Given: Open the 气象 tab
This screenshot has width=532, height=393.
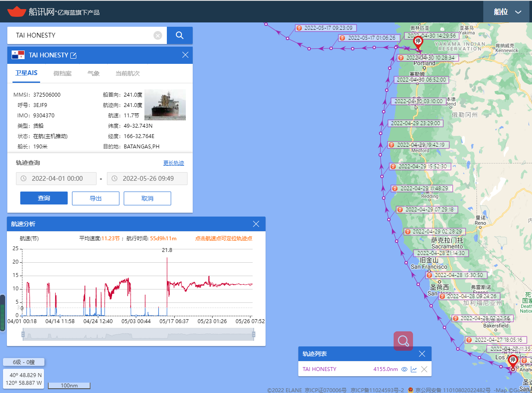Looking at the screenshot, I should 94,73.
